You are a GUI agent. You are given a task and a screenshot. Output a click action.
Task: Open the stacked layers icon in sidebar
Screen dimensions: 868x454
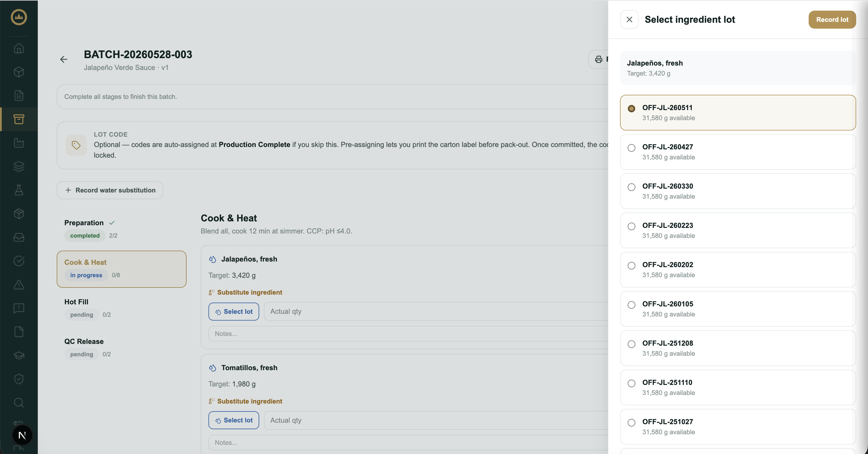pyautogui.click(x=19, y=166)
